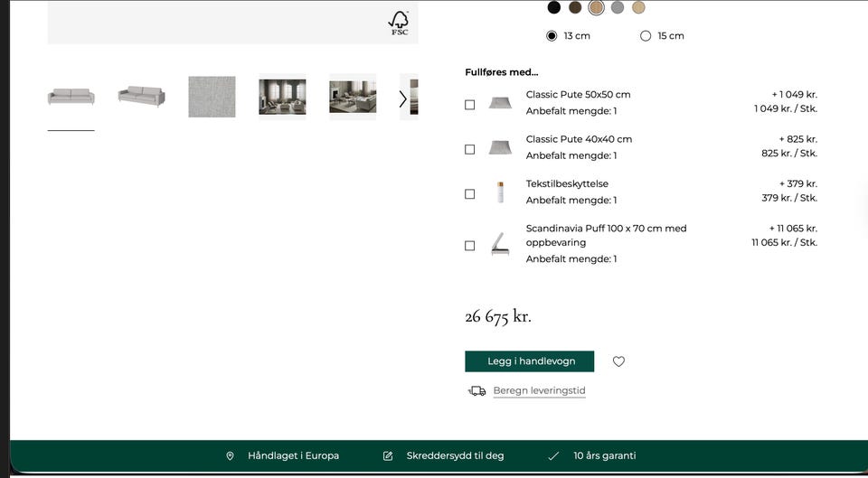
Task: Click Anbefalt mengde: 1 under Tekstilbeskyttelse
Action: (x=571, y=201)
